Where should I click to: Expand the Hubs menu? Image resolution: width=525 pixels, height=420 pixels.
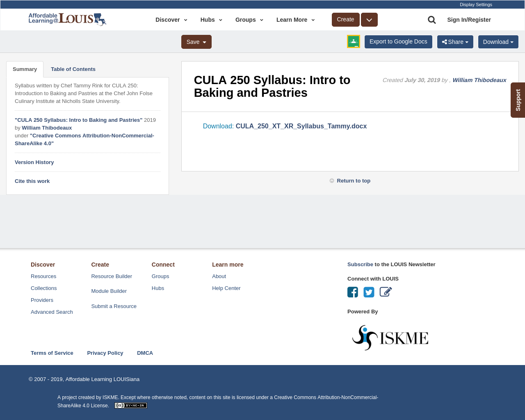tap(211, 20)
